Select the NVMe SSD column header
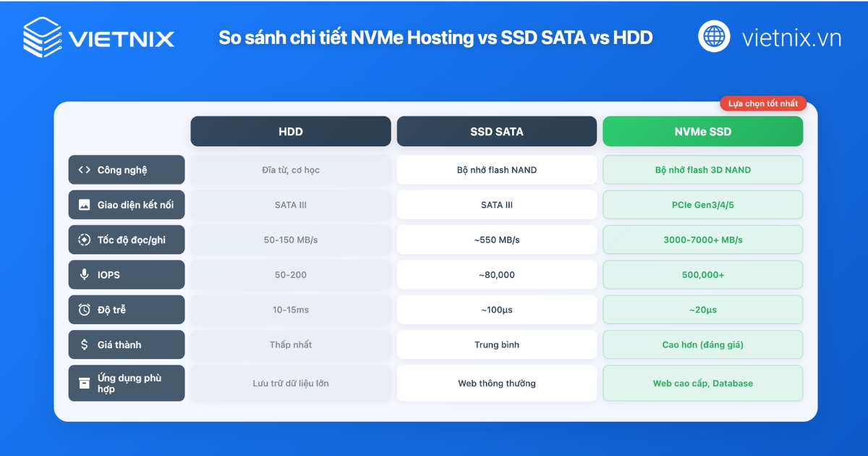Screen dimensions: 868x456 click(x=702, y=131)
